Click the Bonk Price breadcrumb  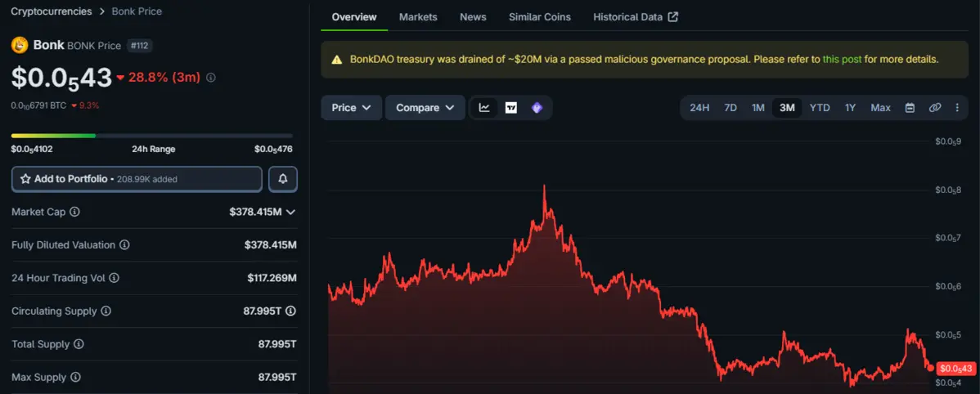137,11
